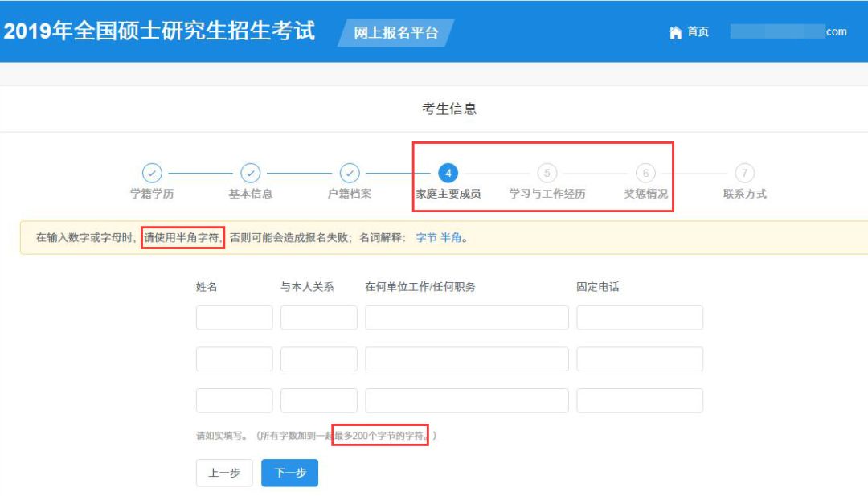Click first row 在何单位工作/任何职务 field

pyautogui.click(x=466, y=318)
